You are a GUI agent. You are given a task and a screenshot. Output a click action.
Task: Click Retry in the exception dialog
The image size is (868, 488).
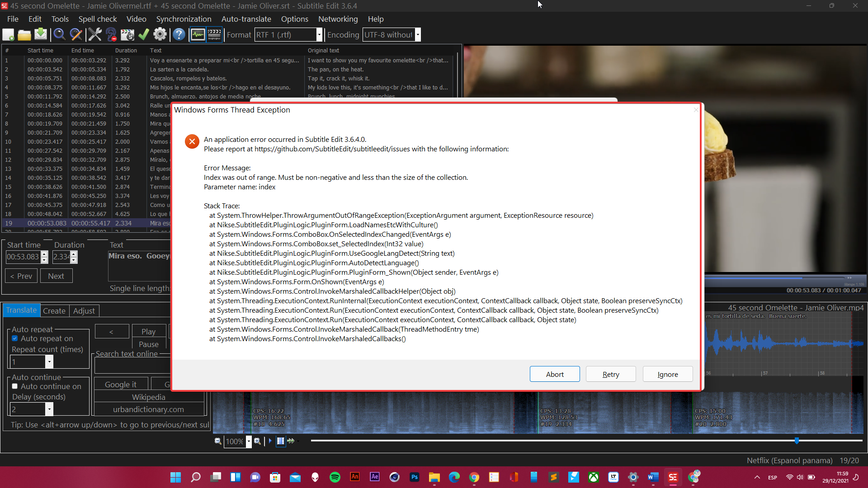tap(610, 374)
